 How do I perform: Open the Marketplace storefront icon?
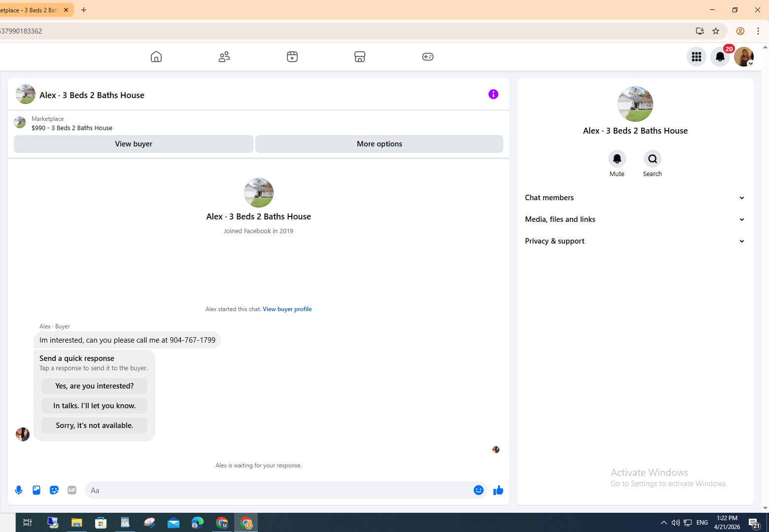tap(360, 57)
